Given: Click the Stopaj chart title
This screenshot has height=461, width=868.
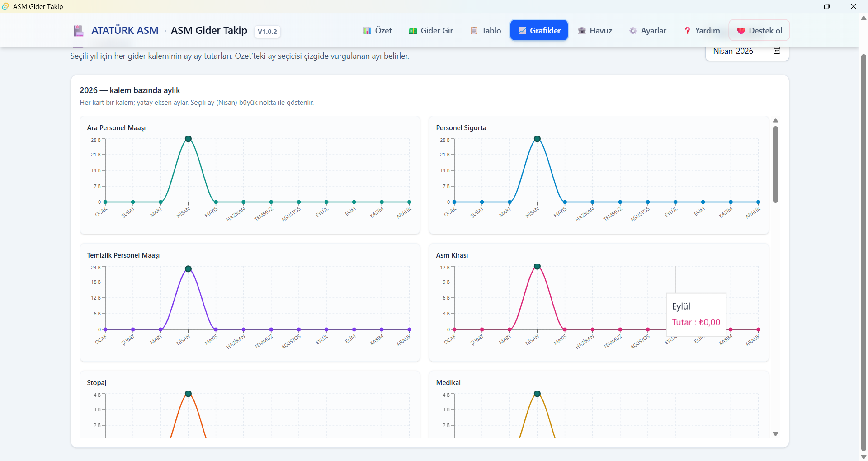Looking at the screenshot, I should 97,383.
